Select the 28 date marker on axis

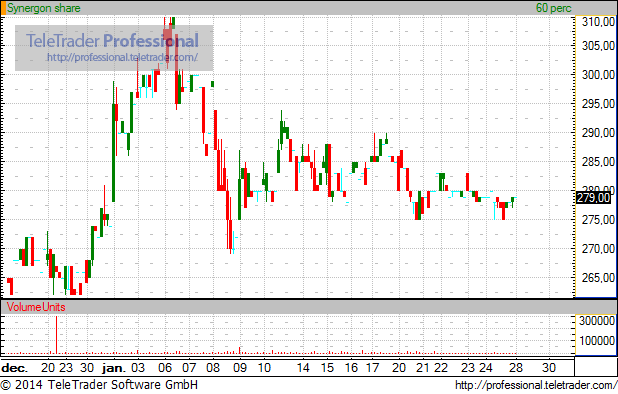click(516, 368)
